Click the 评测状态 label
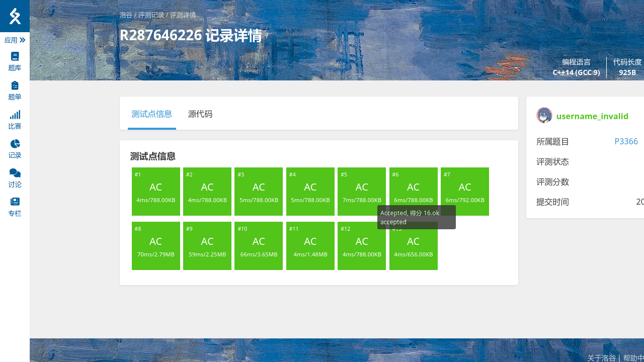 (x=552, y=162)
